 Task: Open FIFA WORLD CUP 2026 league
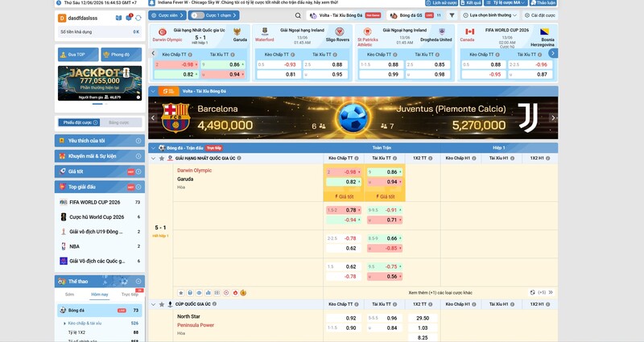click(100, 203)
